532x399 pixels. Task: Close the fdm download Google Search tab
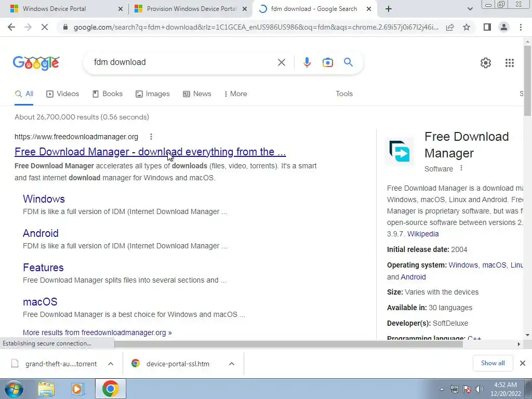point(369,9)
